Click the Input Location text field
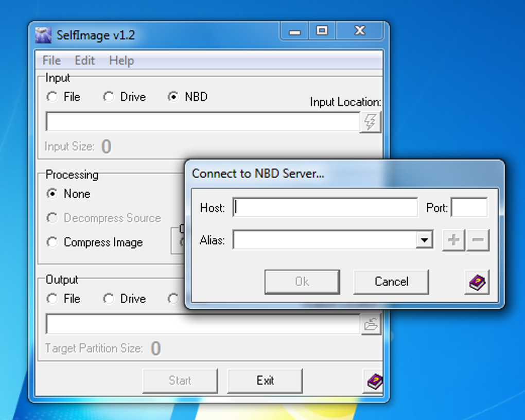This screenshot has height=420, width=525. click(203, 122)
